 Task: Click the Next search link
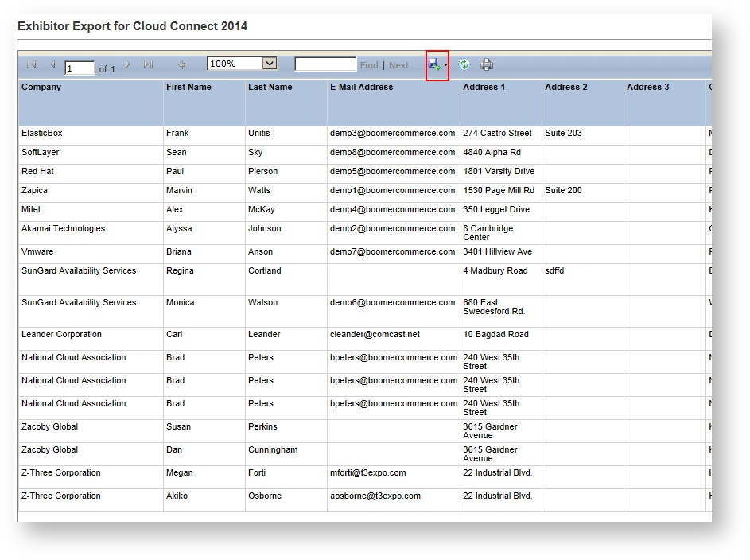[x=398, y=64]
